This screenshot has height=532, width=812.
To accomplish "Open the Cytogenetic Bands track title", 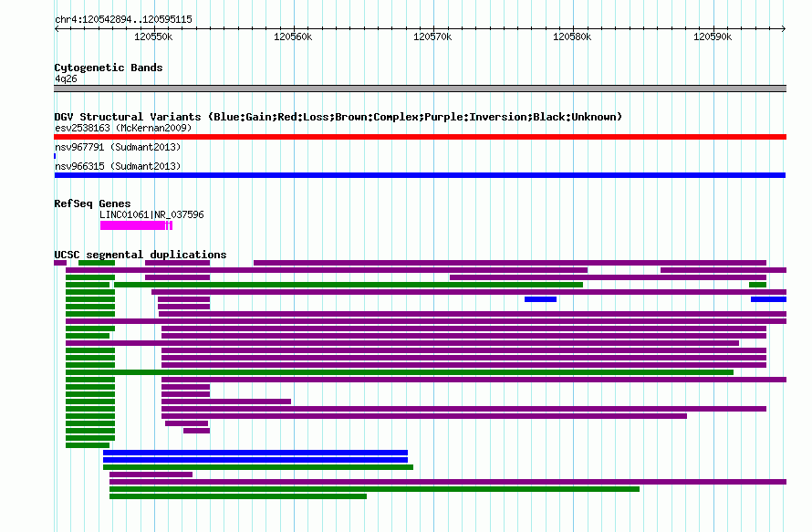I will 109,68.
